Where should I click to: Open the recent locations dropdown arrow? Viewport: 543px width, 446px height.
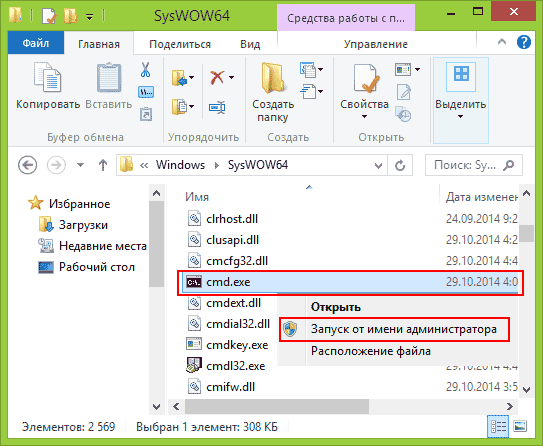(80, 165)
